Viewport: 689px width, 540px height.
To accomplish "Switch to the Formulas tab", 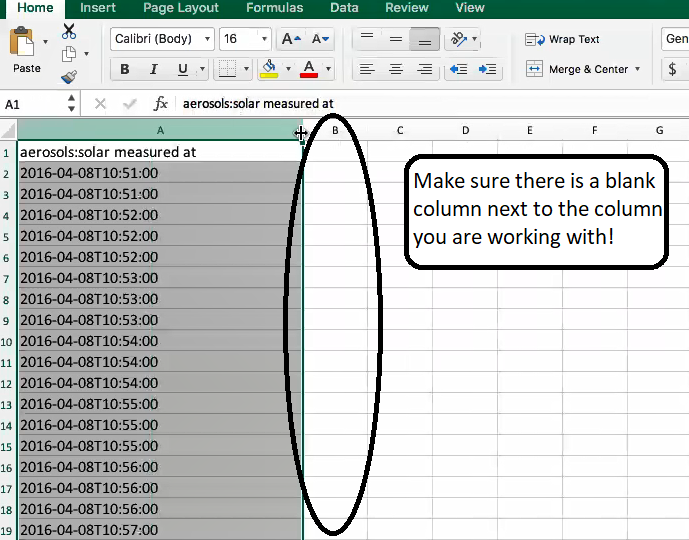I will pyautogui.click(x=274, y=8).
